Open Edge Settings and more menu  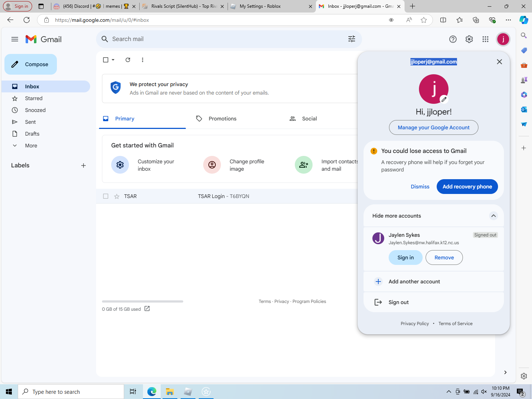(508, 20)
